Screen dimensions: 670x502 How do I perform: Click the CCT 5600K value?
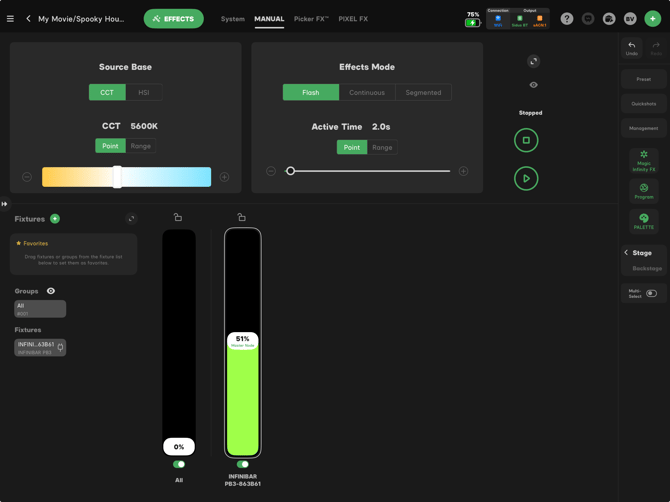144,126
